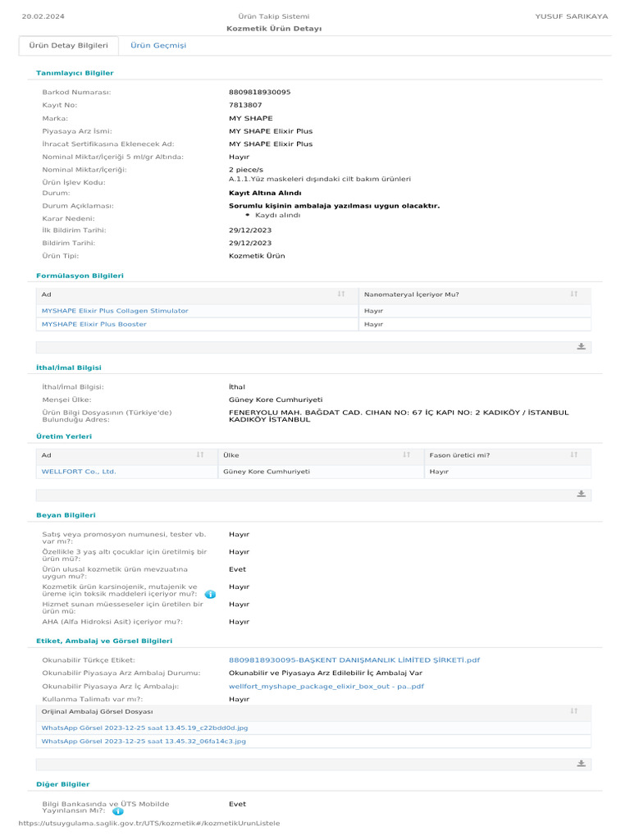
Task: Open MYSHAPE Elixir Plus Collagen Stimulator link
Action: [115, 311]
